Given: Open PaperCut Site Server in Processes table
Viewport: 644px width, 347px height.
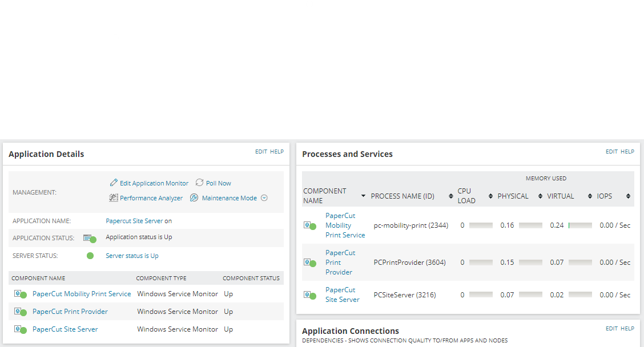Looking at the screenshot, I should 342,295.
